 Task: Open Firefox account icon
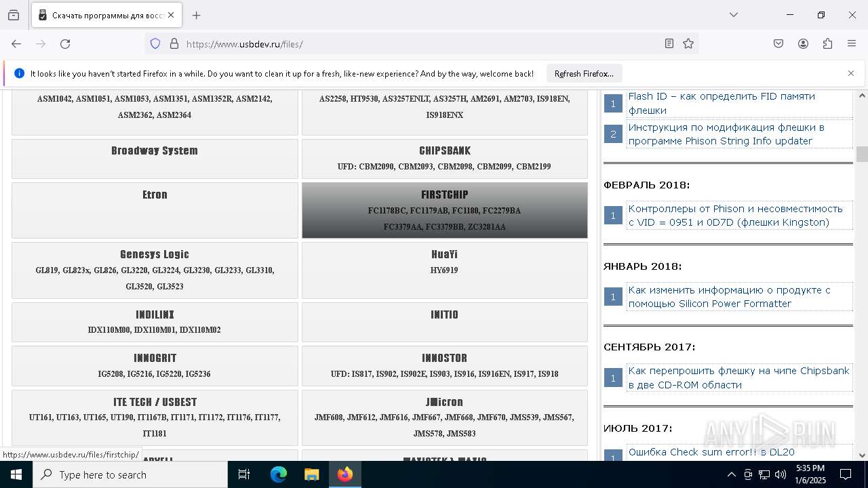(803, 43)
